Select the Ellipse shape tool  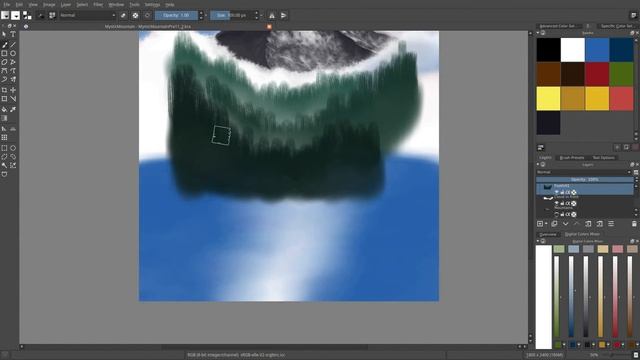tap(13, 53)
